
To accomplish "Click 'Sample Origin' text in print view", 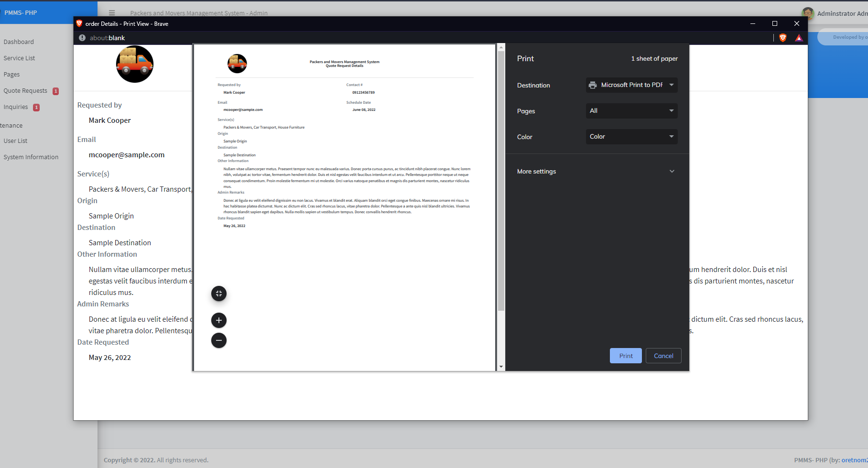I will point(111,216).
